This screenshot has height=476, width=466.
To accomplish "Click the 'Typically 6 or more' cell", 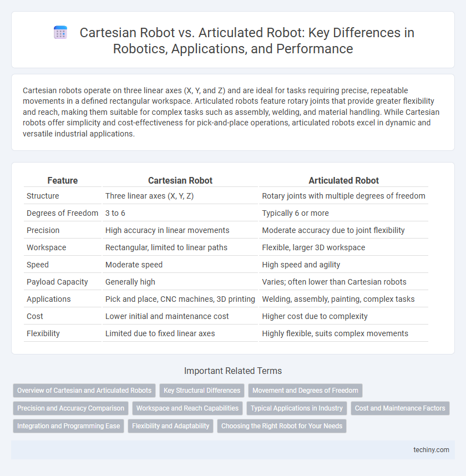I will pos(295,213).
